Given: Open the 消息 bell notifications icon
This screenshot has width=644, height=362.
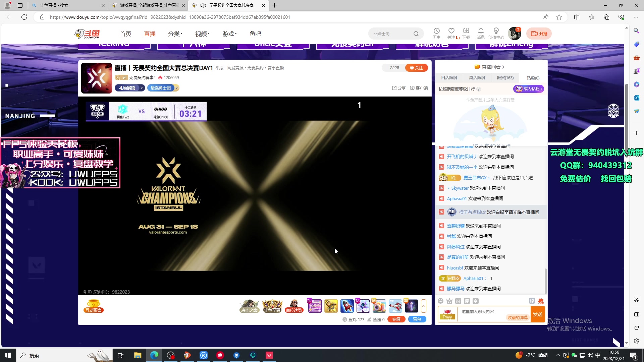Looking at the screenshot, I should pos(481,34).
